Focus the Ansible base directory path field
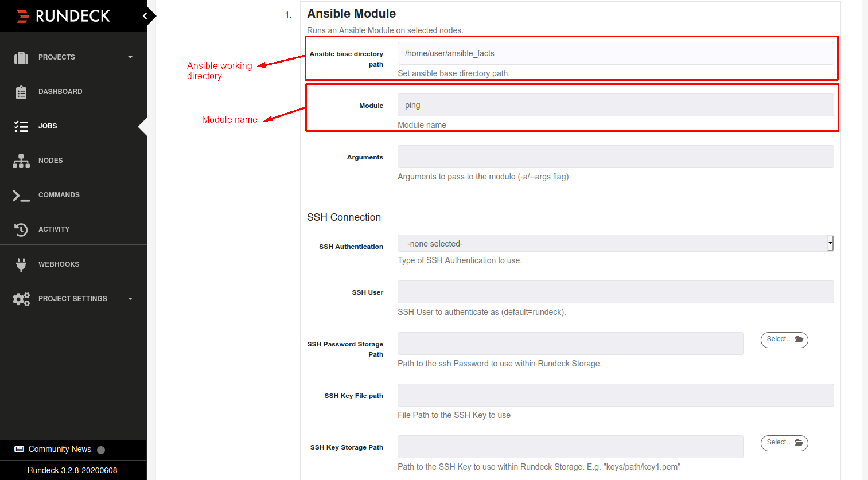This screenshot has width=868, height=480. click(616, 53)
